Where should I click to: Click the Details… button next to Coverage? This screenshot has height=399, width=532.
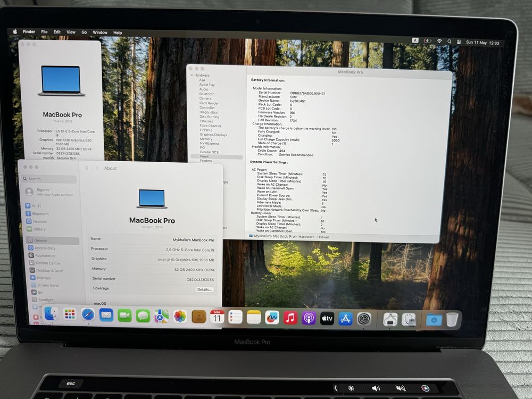[x=205, y=289]
